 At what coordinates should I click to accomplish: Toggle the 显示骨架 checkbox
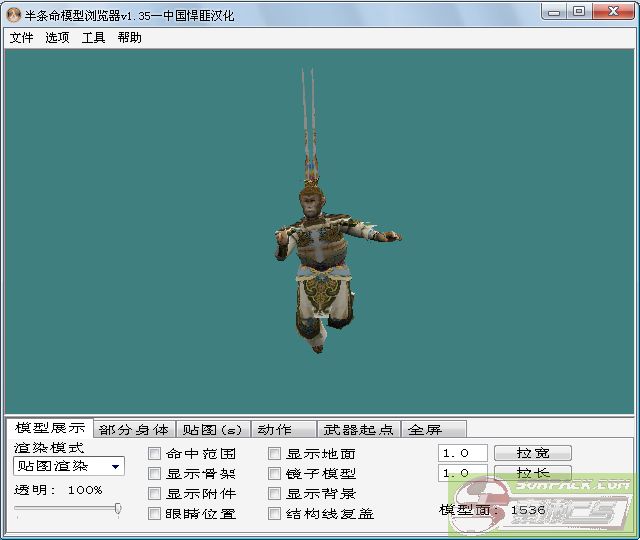(155, 474)
